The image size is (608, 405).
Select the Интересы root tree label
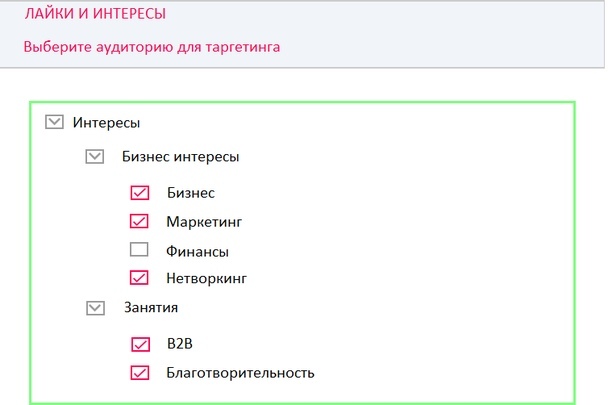point(106,123)
